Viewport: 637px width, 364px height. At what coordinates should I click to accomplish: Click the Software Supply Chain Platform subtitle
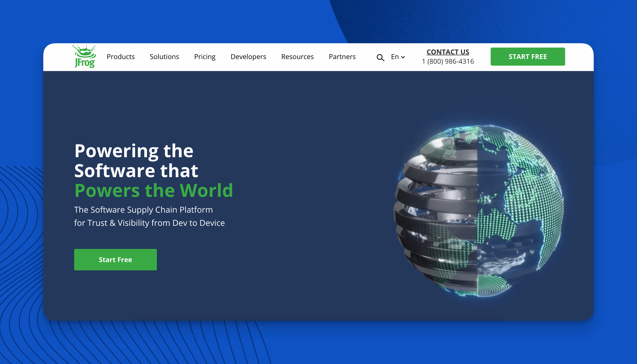pos(143,209)
